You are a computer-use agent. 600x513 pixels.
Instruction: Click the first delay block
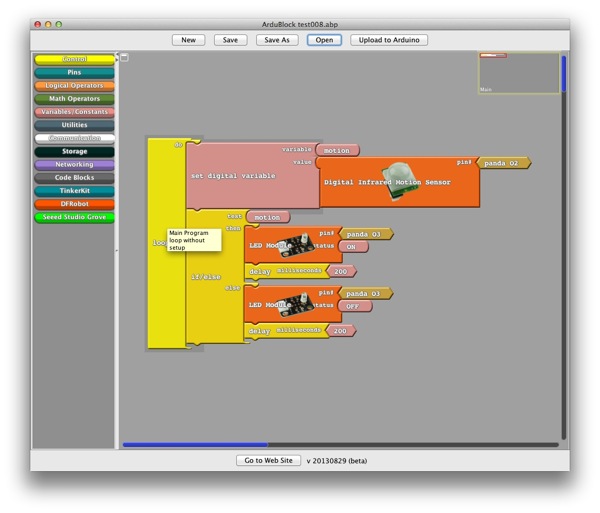258,271
